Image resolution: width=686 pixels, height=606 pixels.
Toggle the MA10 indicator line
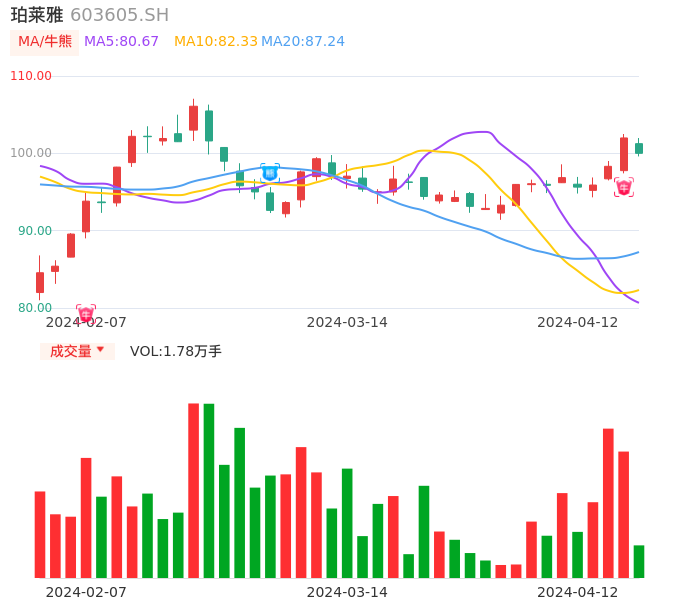[216, 41]
